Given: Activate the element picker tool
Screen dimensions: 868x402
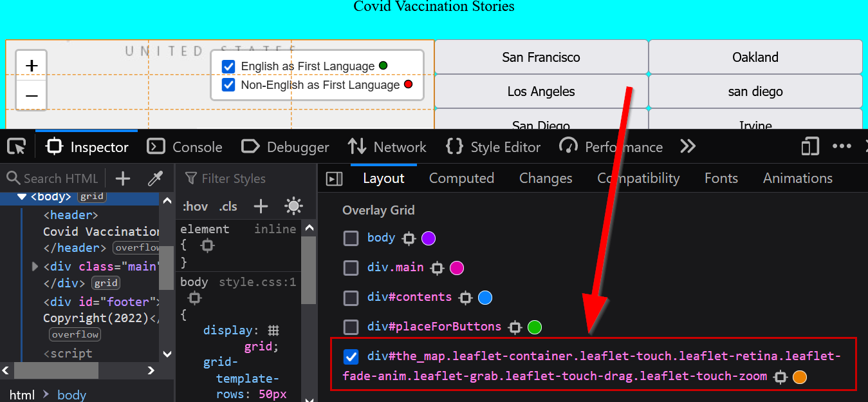Looking at the screenshot, I should pos(16,147).
